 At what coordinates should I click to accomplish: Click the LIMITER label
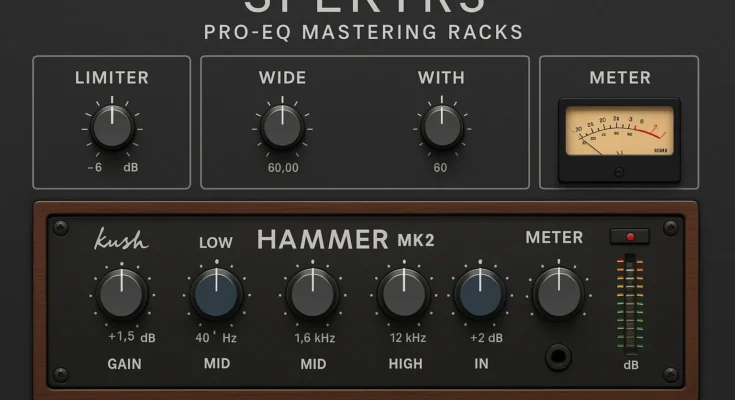click(x=112, y=77)
